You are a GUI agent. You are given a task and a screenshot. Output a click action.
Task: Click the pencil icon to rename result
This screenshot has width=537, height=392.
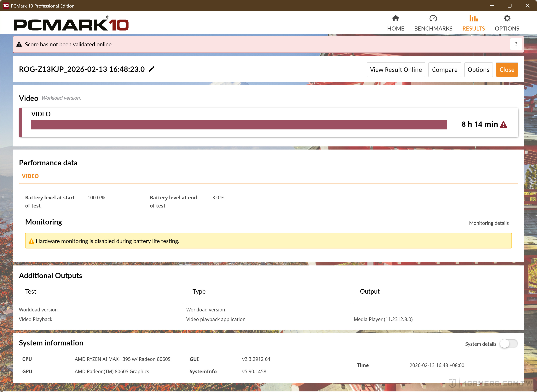(x=152, y=69)
